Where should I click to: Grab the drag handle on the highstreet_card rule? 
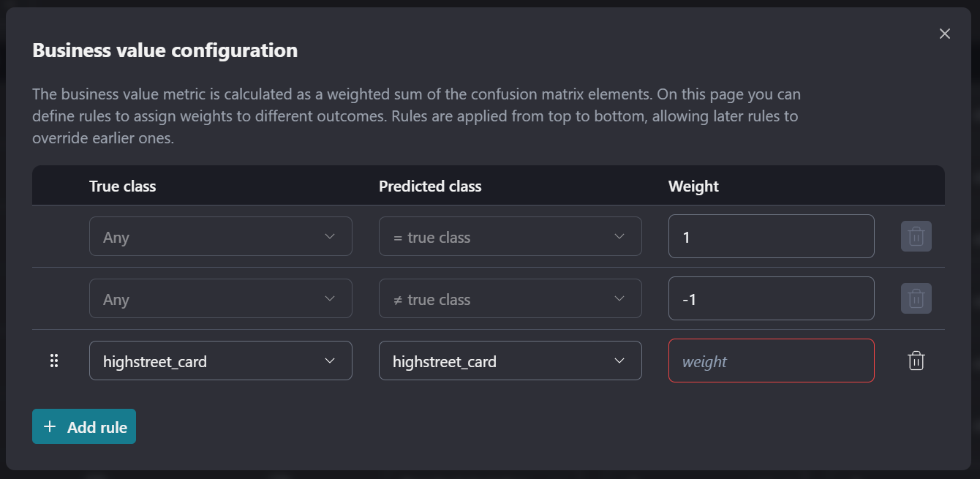tap(53, 361)
